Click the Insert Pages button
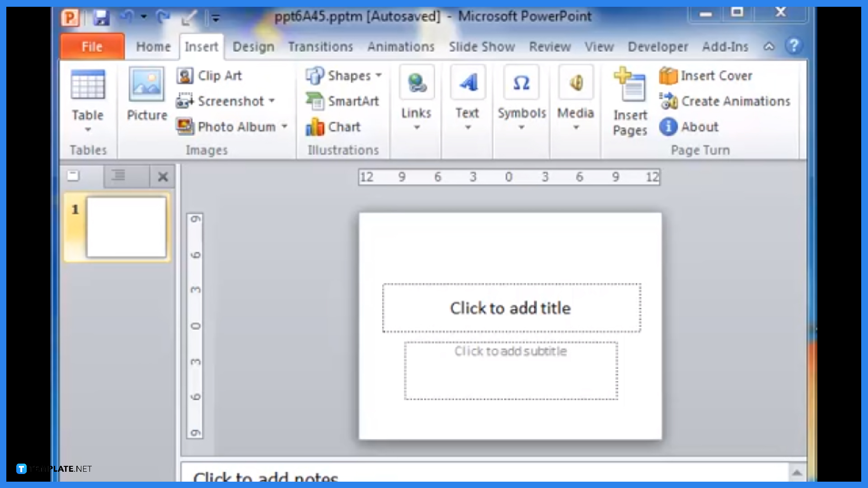Image resolution: width=868 pixels, height=488 pixels. [x=630, y=100]
